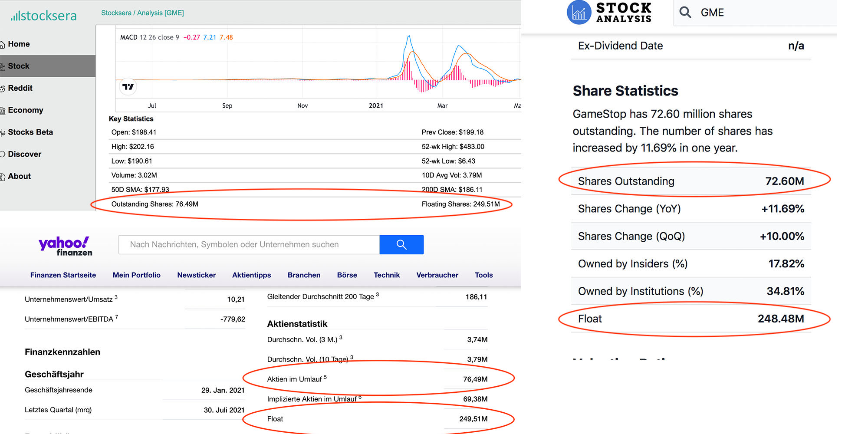
Task: Open the Finanzen Startseite link
Action: 63,275
